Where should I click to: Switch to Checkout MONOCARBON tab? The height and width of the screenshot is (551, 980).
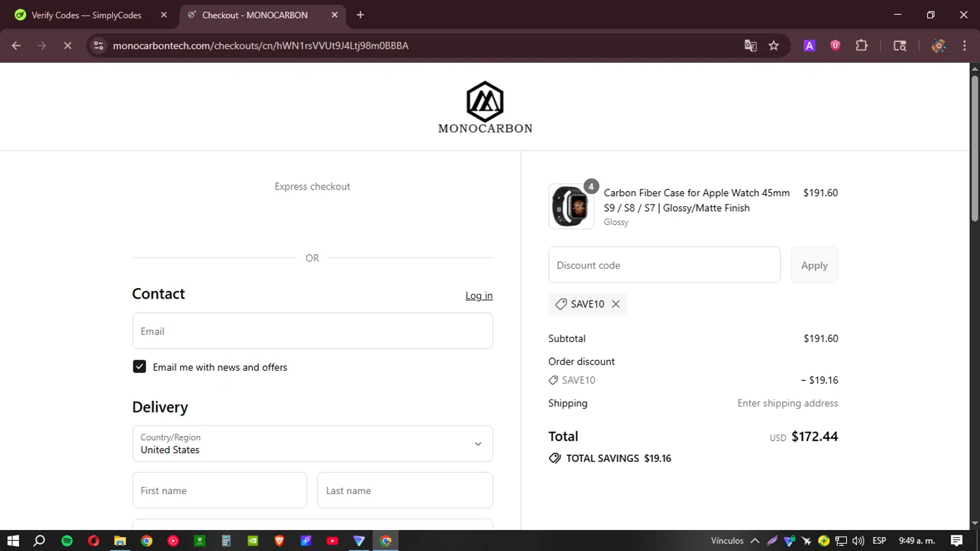click(255, 15)
